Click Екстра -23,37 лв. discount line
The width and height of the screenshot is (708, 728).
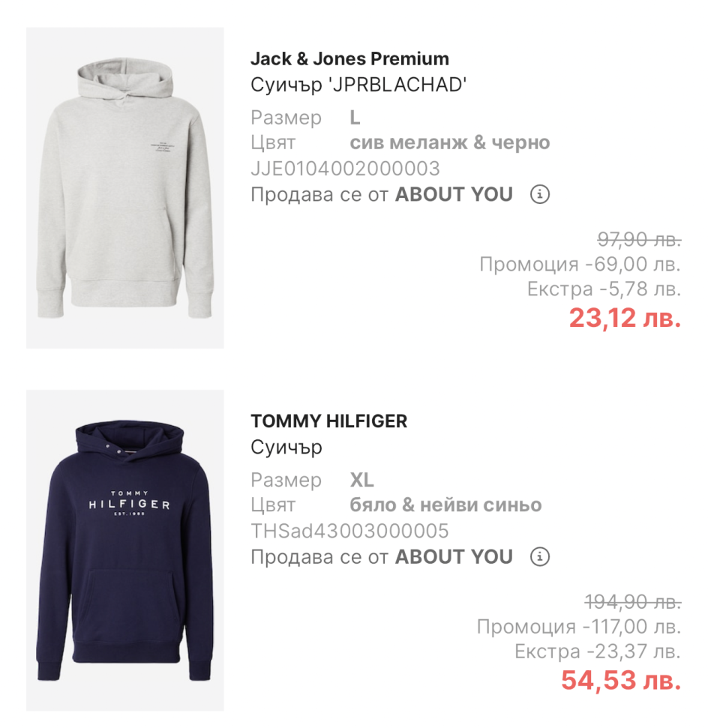(598, 651)
